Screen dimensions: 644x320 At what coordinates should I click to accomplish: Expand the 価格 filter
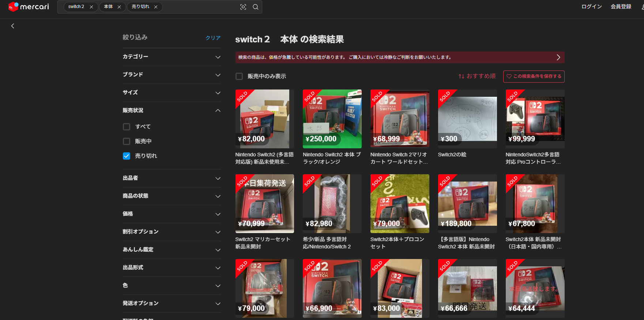tap(172, 214)
